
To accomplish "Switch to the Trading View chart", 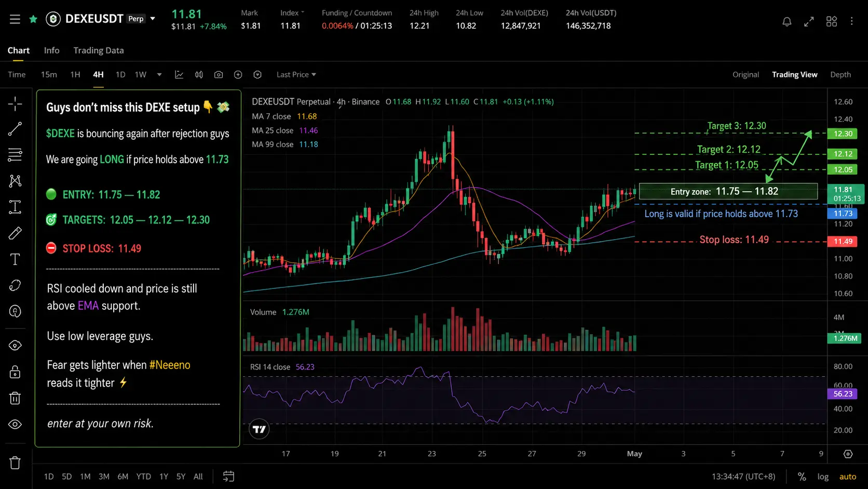I will [x=794, y=75].
